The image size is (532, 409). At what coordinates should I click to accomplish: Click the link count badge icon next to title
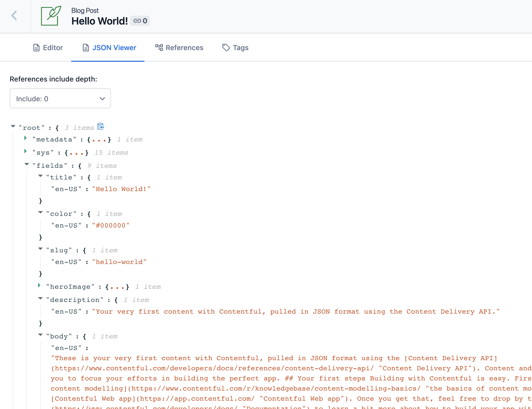coord(140,20)
